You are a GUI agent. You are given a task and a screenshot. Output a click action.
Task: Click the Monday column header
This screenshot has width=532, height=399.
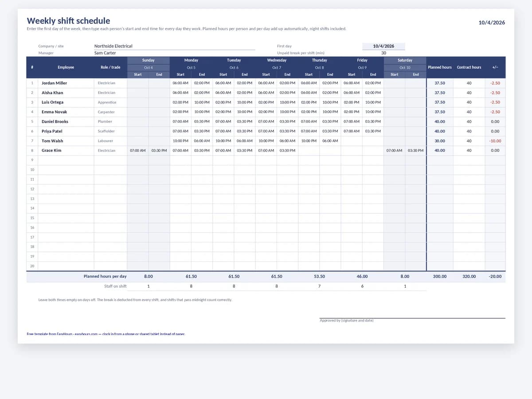pyautogui.click(x=191, y=60)
